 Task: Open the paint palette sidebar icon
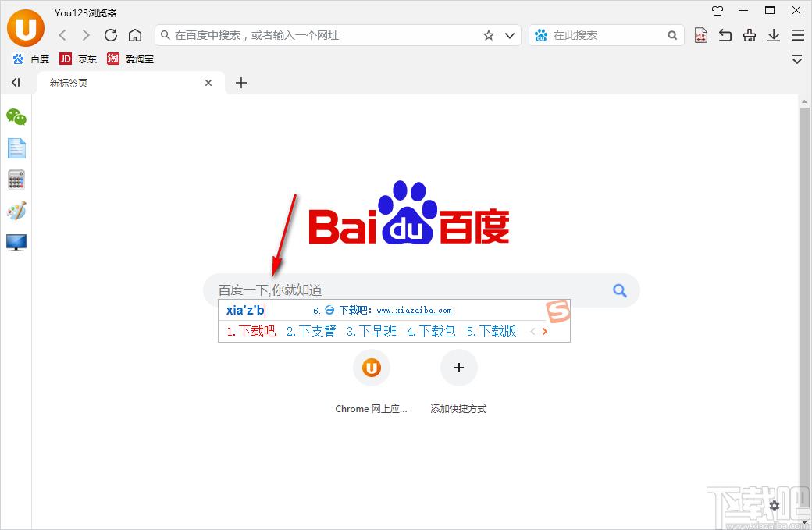point(16,211)
